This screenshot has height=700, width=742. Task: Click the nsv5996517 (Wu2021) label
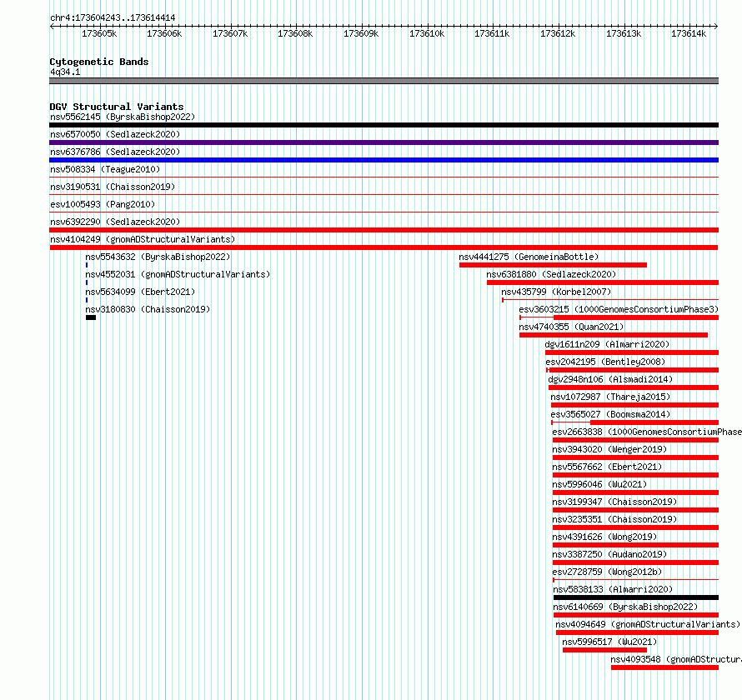click(x=609, y=642)
